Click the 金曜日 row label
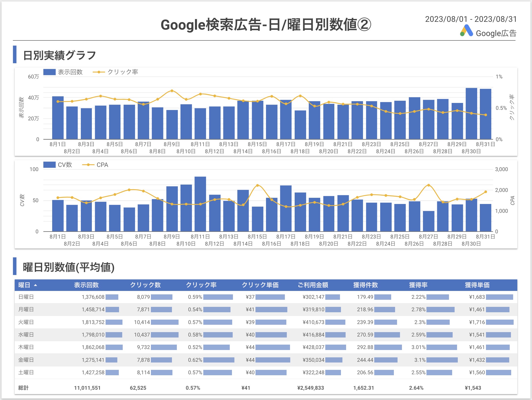Viewport: 532px width, 400px height. click(x=26, y=360)
